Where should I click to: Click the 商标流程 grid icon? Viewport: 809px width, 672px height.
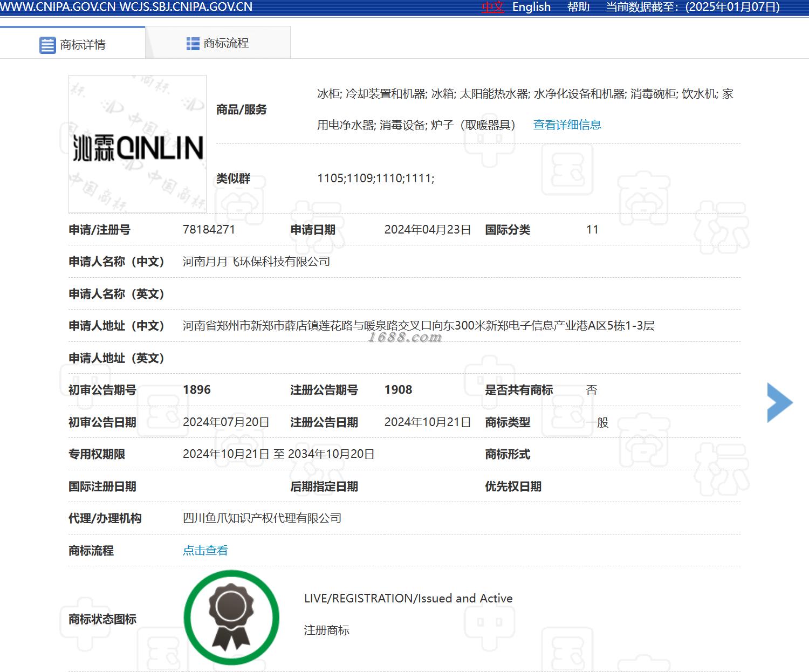193,44
